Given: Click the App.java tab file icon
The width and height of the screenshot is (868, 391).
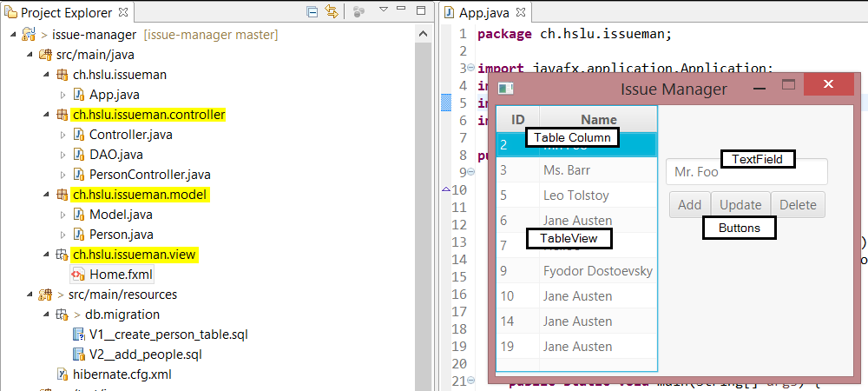Looking at the screenshot, I should click(x=449, y=11).
